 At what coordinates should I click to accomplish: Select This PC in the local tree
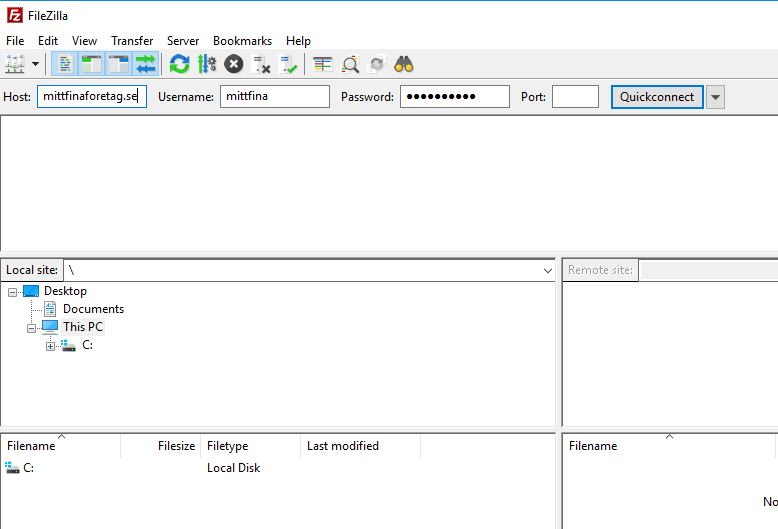[x=83, y=327]
